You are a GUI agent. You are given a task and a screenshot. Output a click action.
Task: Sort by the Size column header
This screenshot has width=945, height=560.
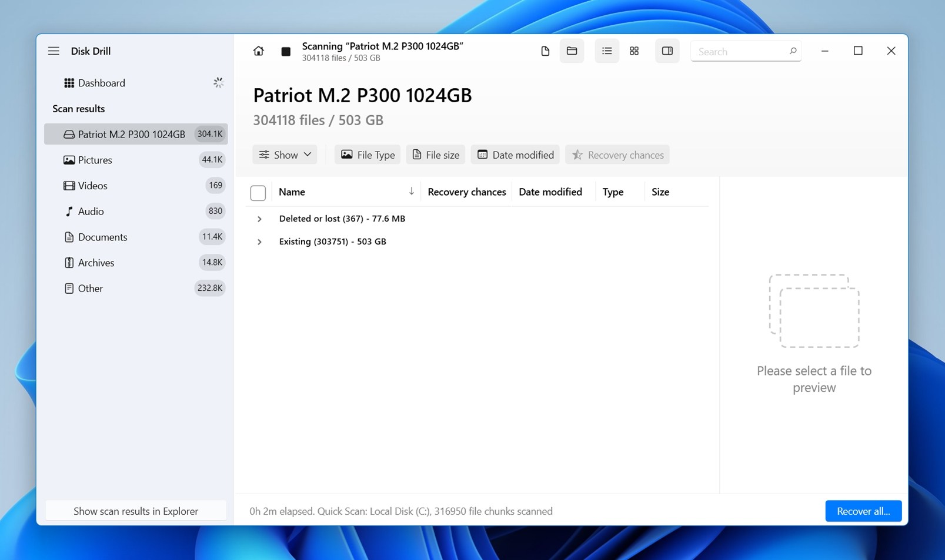tap(660, 192)
